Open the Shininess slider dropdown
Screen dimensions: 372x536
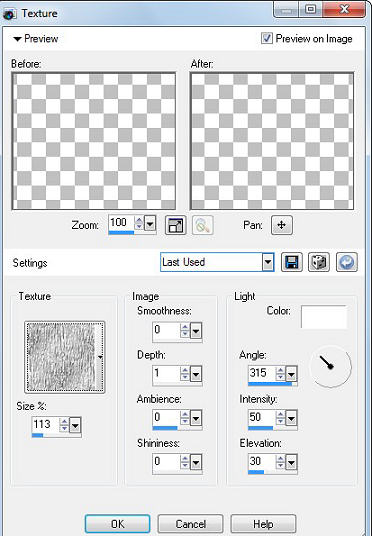[x=196, y=463]
